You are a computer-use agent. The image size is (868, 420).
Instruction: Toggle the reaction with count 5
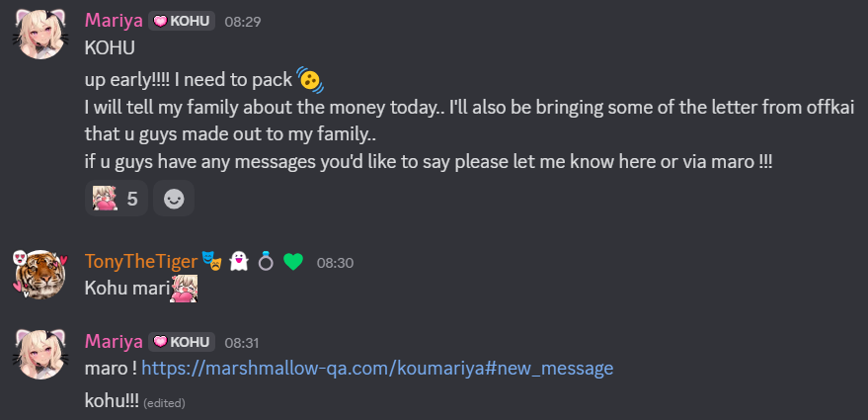pyautogui.click(x=117, y=199)
